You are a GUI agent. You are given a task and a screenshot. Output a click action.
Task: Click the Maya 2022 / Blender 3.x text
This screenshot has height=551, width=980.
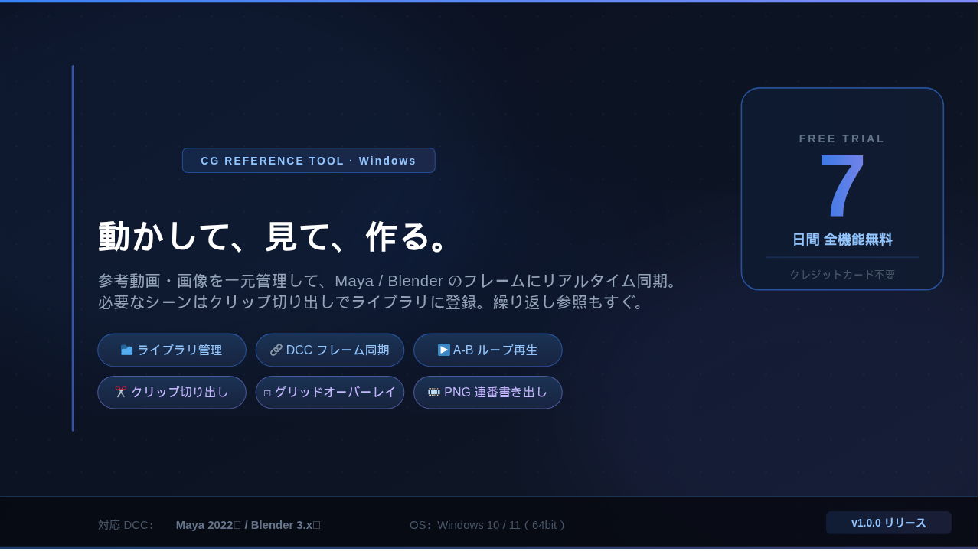pyautogui.click(x=248, y=525)
